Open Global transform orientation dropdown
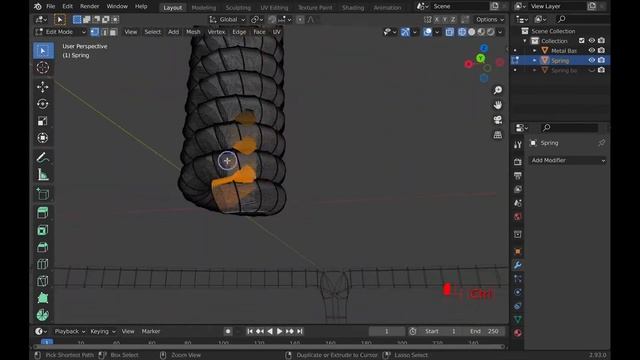Viewport: 640px width, 360px height. click(227, 20)
